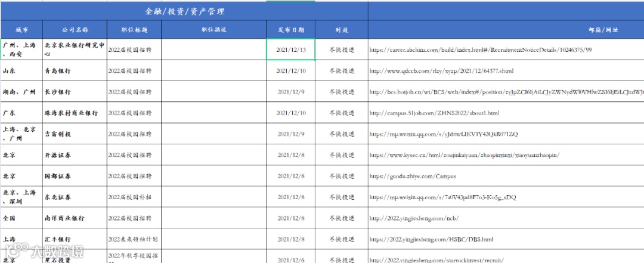Select the 汇丰银行 company cell
The image size is (644, 263).
(75, 239)
